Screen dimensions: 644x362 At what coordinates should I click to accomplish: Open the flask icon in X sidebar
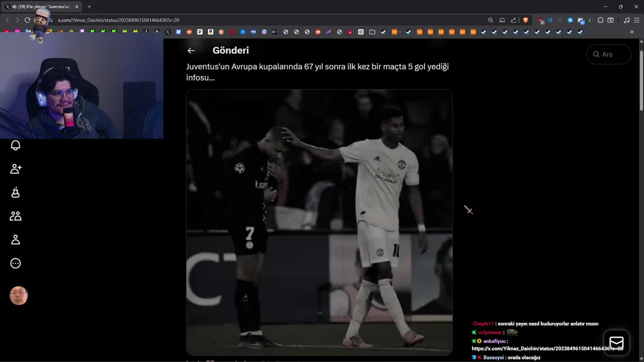tap(16, 193)
